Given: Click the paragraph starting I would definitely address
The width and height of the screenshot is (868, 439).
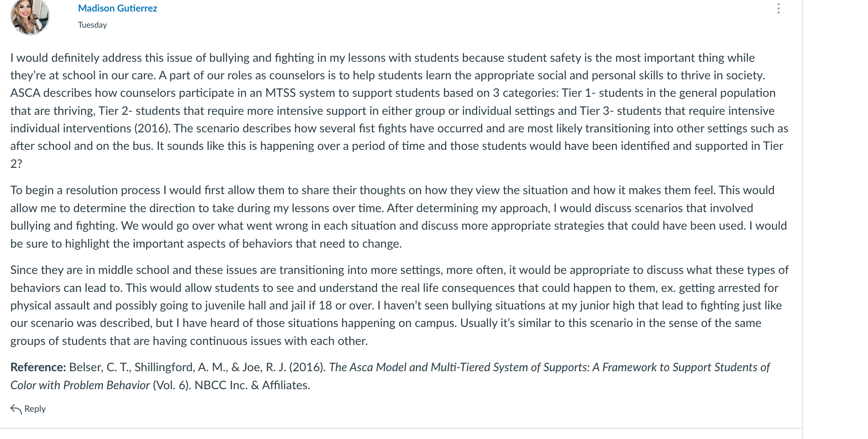Looking at the screenshot, I should click(400, 111).
